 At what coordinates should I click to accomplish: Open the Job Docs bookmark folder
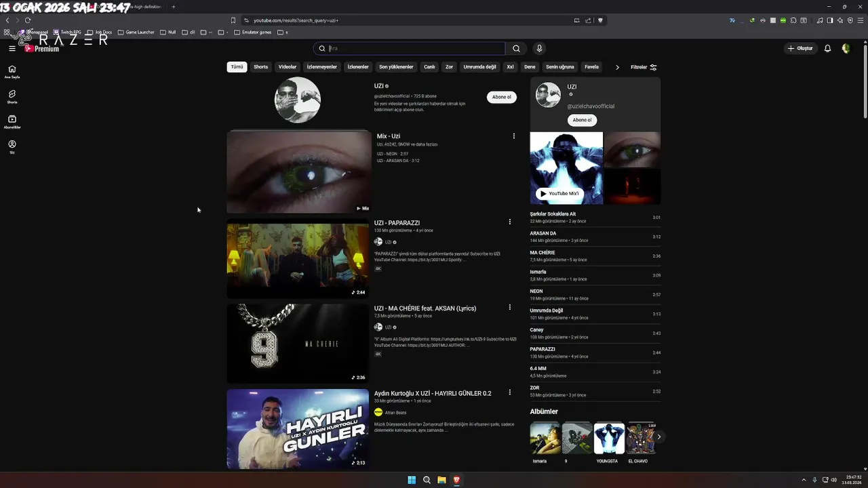click(99, 32)
